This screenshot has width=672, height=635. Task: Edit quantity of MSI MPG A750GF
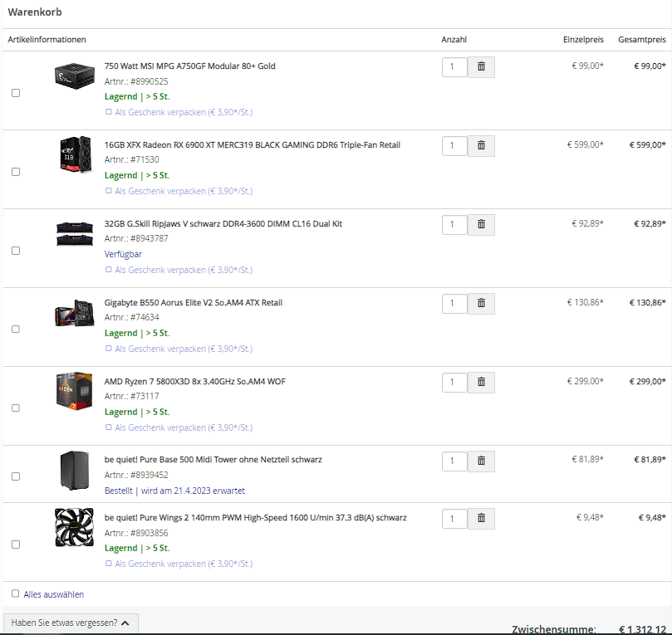tap(454, 66)
